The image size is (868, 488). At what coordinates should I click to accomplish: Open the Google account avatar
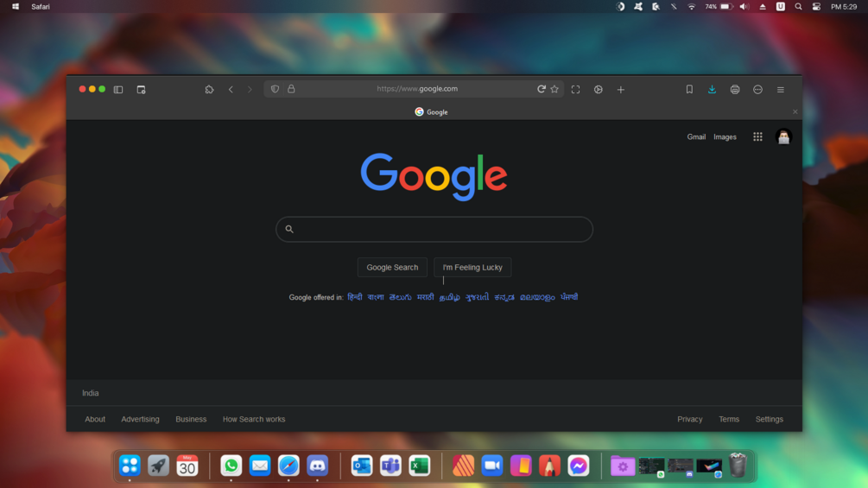(x=783, y=136)
